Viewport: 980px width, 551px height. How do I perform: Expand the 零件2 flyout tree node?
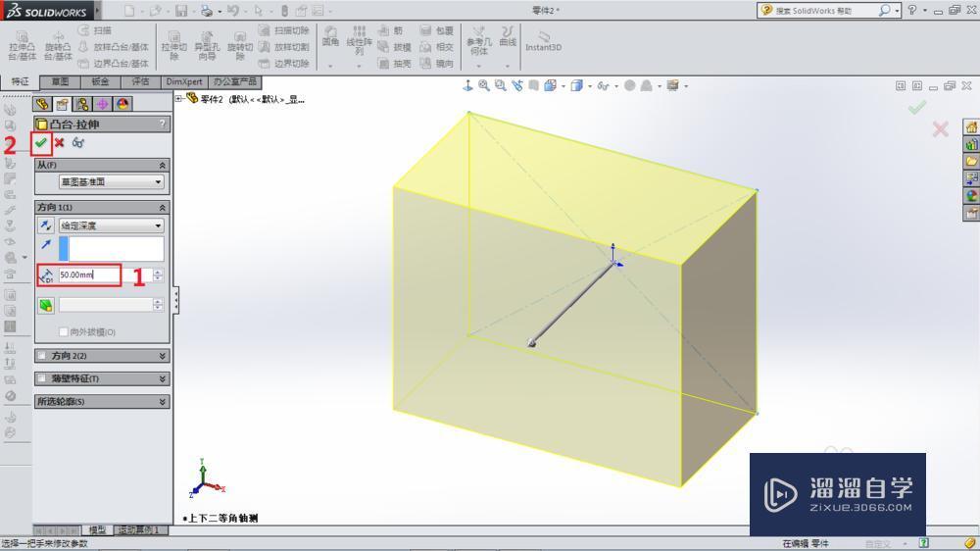click(178, 99)
